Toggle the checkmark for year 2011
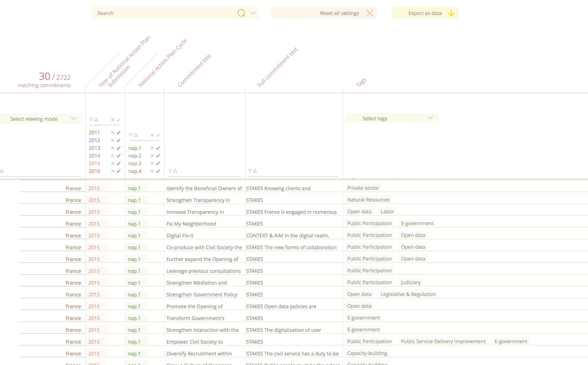The width and height of the screenshot is (588, 365). 119,133
